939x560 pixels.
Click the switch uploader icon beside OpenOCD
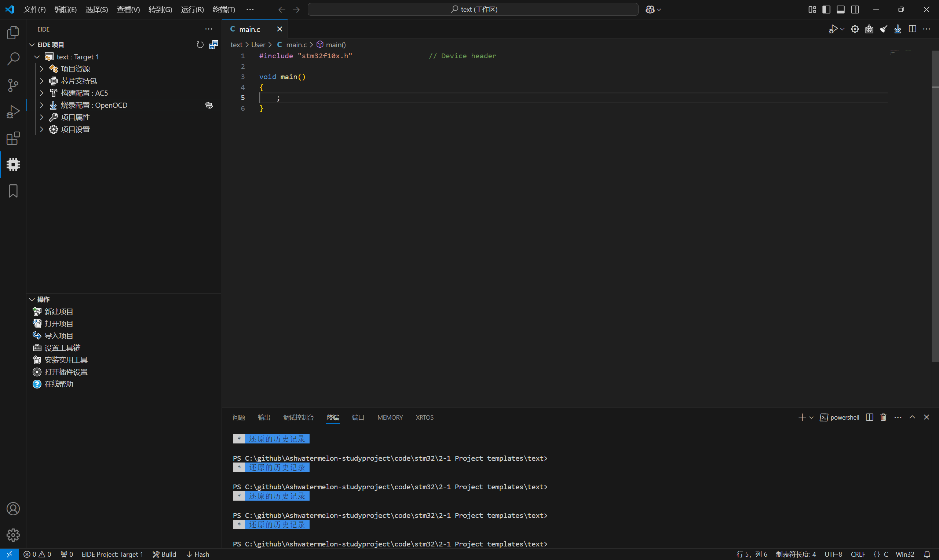point(209,105)
